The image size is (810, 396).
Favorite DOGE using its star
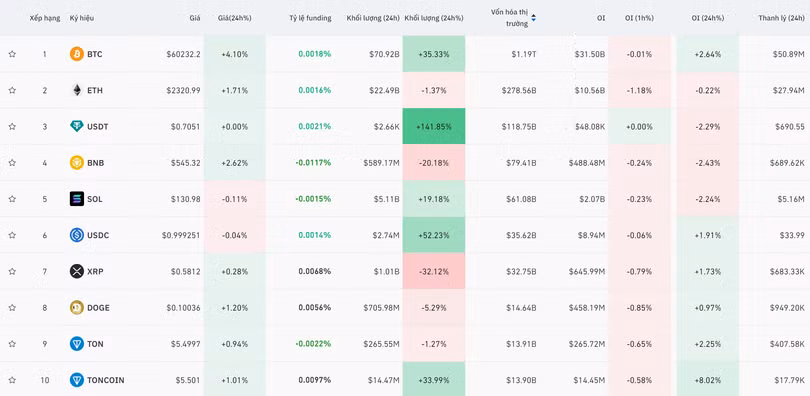click(12, 308)
